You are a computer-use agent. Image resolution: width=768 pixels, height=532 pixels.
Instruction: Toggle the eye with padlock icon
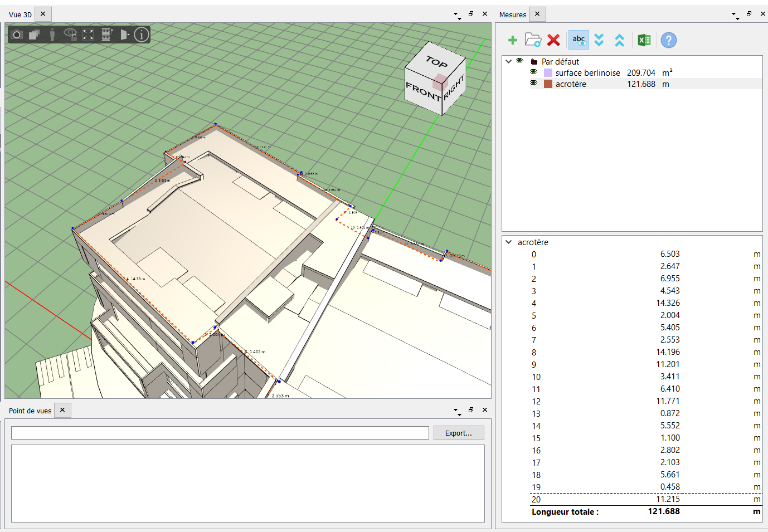pos(70,35)
